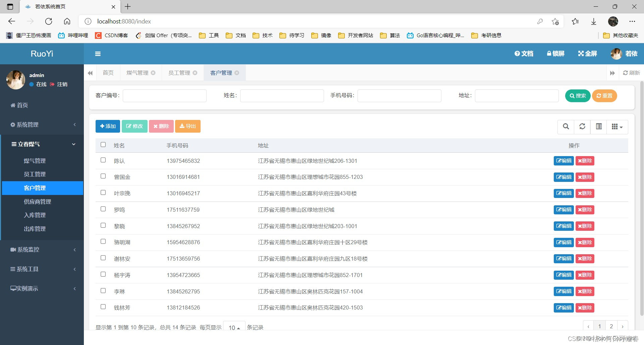Screen dimensions: 644x345
Task: Expand the 系统监控 sidebar menu
Action: click(x=42, y=250)
